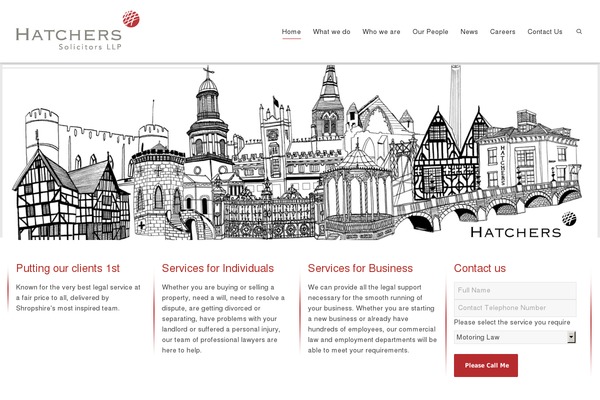Open the Our People menu item
The image size is (600, 400).
pos(430,32)
